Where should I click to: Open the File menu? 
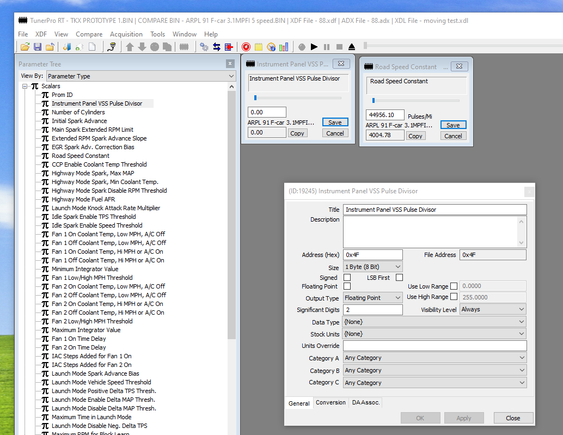click(23, 34)
